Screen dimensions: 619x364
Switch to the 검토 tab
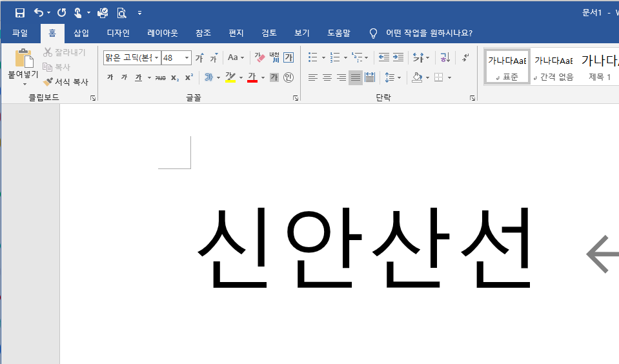tap(269, 33)
